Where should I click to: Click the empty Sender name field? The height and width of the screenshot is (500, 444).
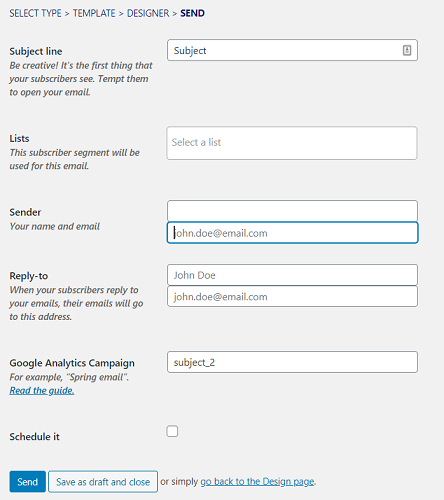[292, 211]
